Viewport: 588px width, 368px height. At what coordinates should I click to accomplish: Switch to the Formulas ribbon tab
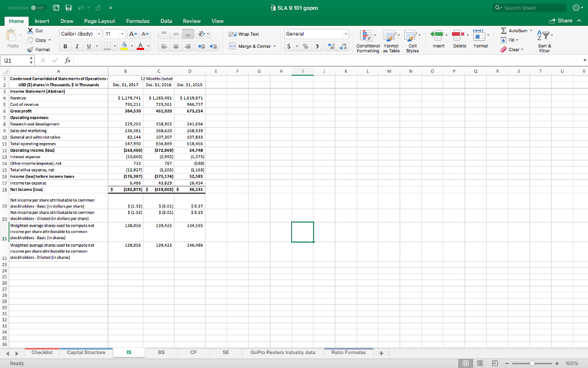[138, 20]
